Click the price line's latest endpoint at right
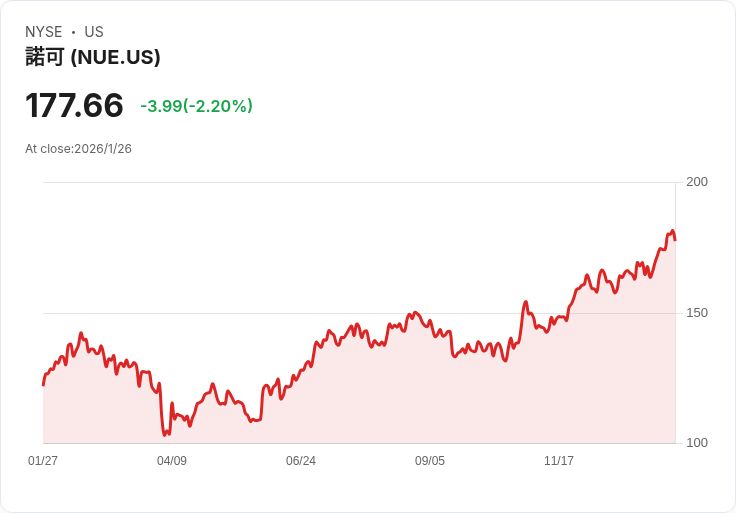The width and height of the screenshot is (736, 513). point(675,239)
